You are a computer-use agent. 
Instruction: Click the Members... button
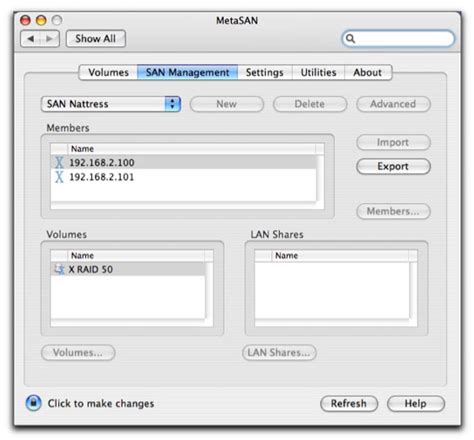click(393, 211)
